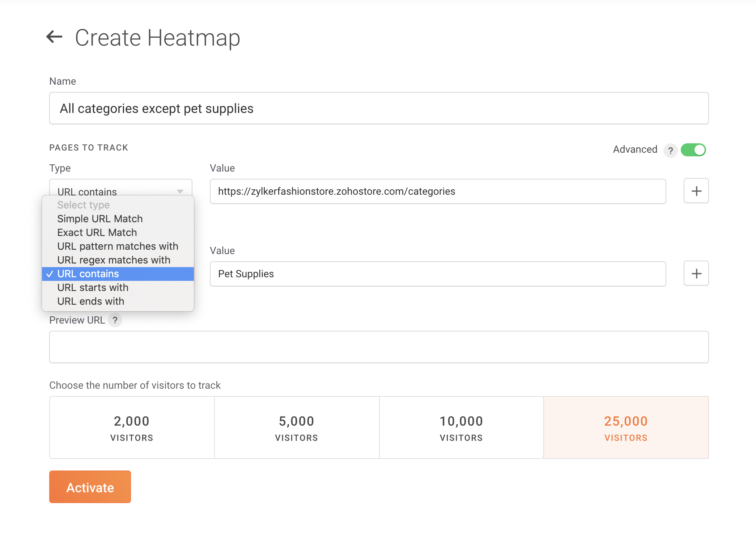Select the 5,000 visitors option

pos(297,427)
